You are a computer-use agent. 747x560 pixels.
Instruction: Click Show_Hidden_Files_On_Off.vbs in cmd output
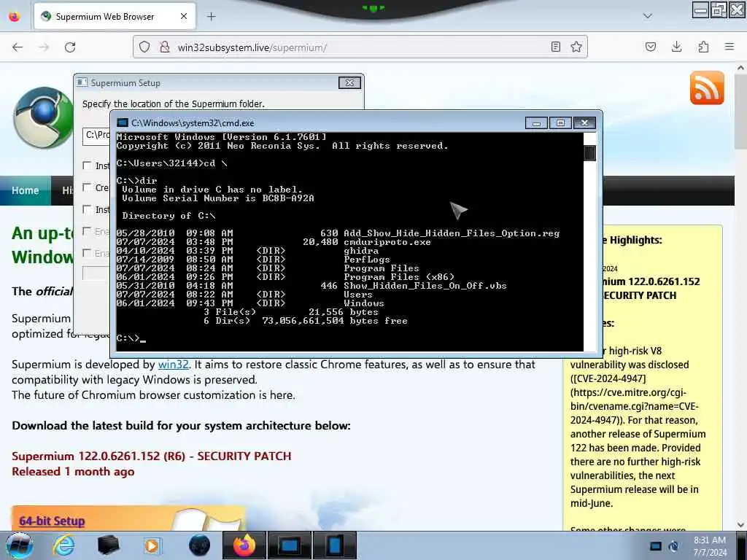click(x=425, y=286)
